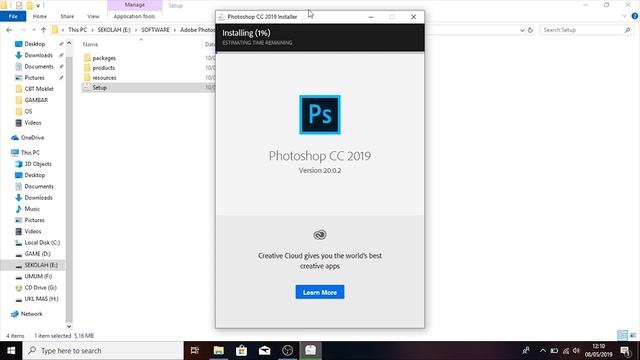Switch to details view layout icon
The height and width of the screenshot is (360, 640).
[622, 335]
